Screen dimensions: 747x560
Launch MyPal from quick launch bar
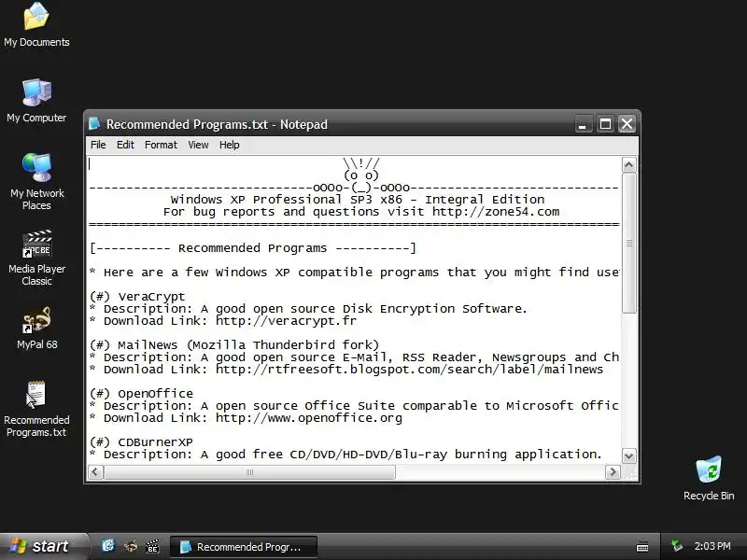[x=131, y=546]
